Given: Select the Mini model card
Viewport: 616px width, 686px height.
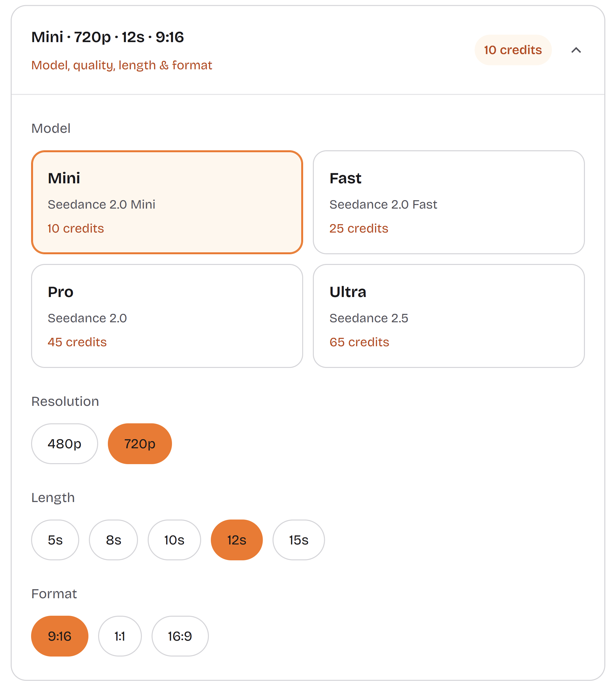Looking at the screenshot, I should click(167, 202).
